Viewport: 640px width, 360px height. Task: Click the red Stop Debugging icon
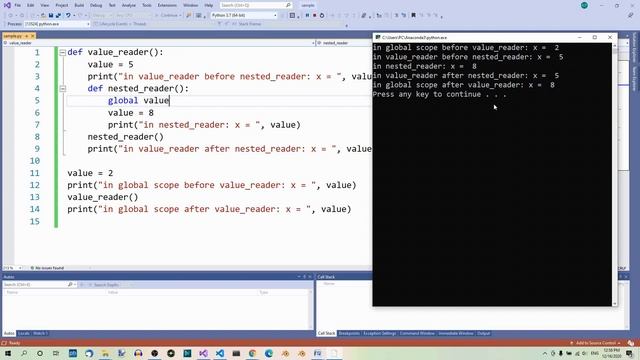[314, 16]
